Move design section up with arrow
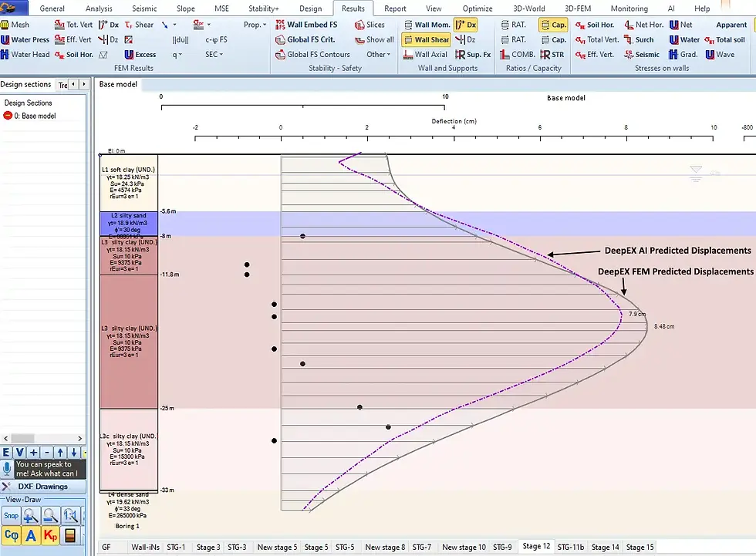The width and height of the screenshot is (756, 556). [x=60, y=453]
